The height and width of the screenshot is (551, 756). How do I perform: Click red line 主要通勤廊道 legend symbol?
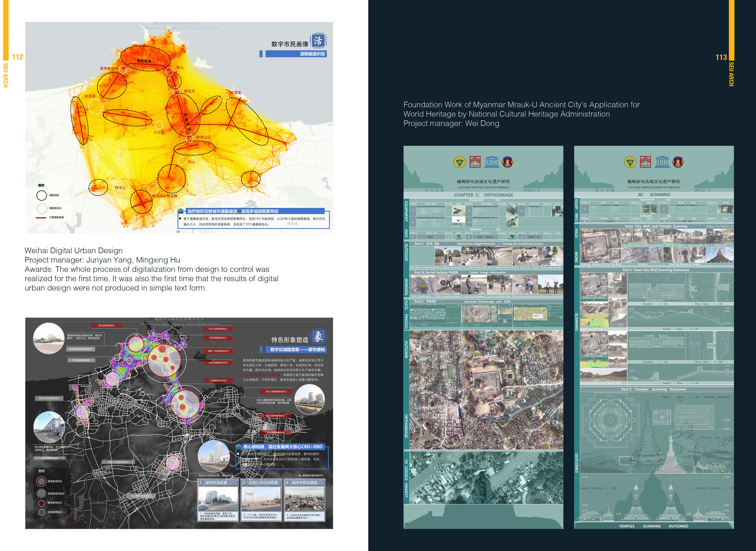[x=41, y=218]
